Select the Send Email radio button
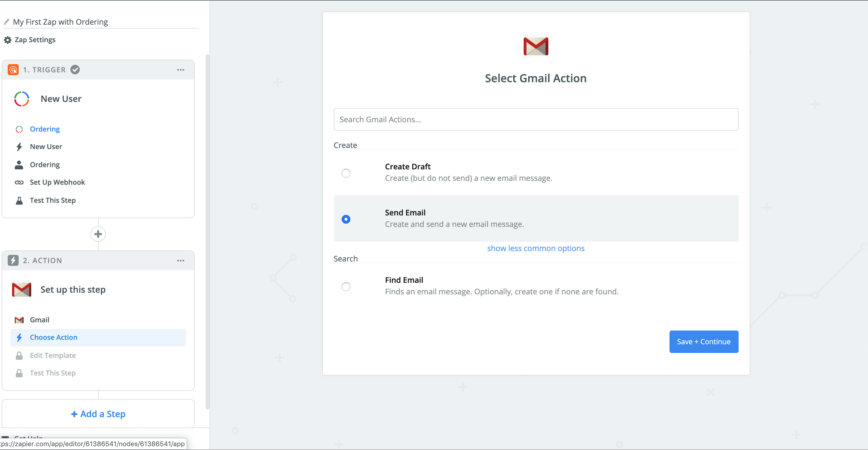The image size is (868, 450). point(346,219)
